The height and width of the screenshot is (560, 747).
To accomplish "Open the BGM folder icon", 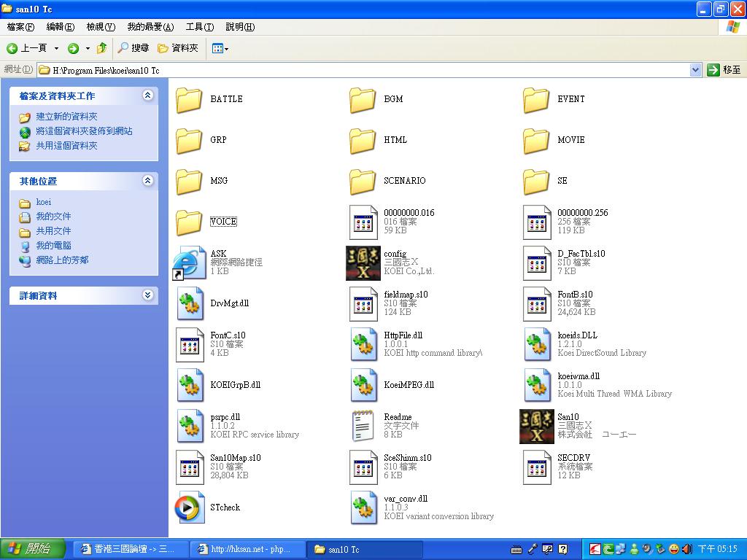I will [x=363, y=99].
